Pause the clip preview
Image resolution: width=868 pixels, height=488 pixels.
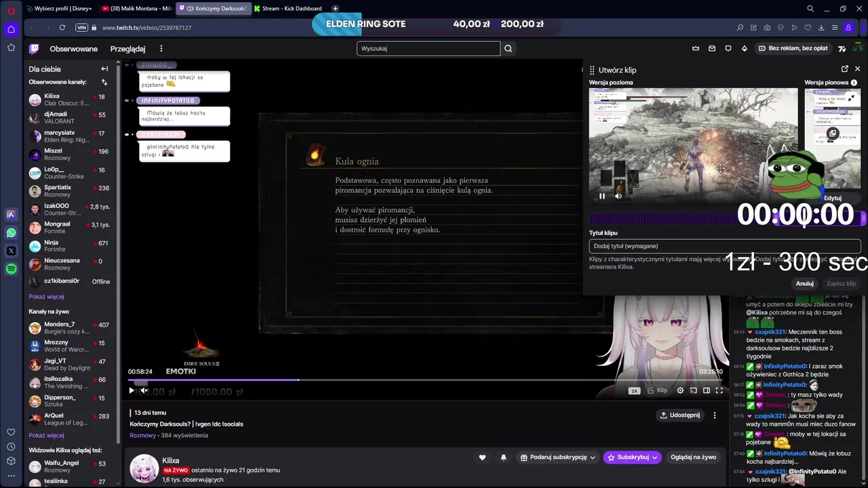[x=601, y=196]
